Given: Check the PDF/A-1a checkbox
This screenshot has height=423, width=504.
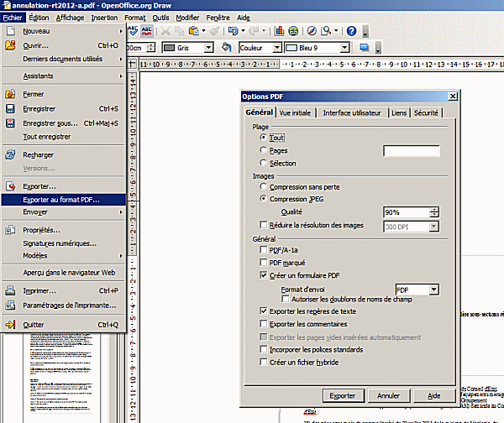Looking at the screenshot, I should 263,249.
